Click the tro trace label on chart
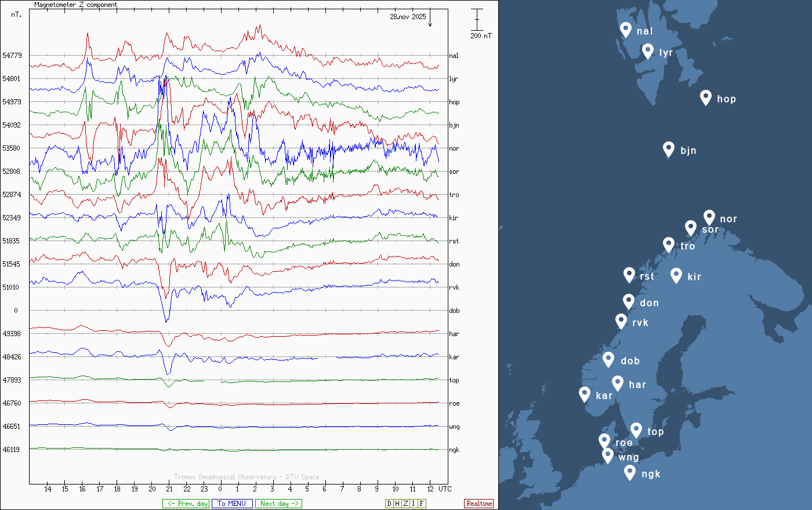 pyautogui.click(x=454, y=195)
